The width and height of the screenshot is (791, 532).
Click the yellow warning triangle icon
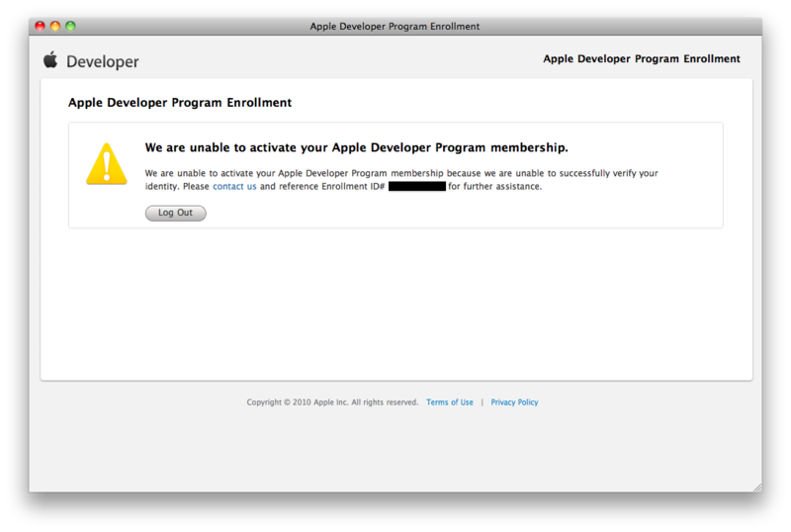pos(107,164)
